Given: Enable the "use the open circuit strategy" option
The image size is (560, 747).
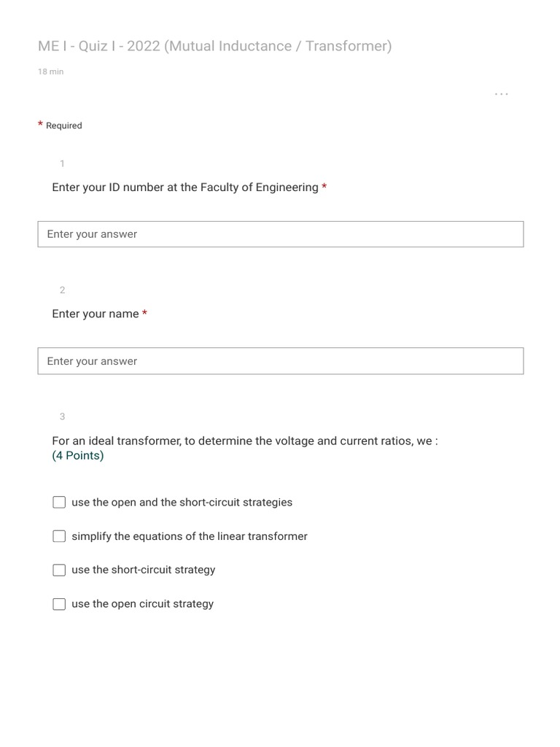Looking at the screenshot, I should [x=59, y=604].
